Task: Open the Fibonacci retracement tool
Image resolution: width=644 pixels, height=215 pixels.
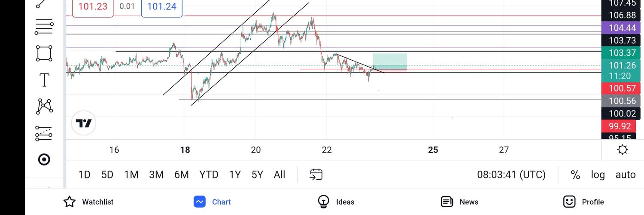Action: (44, 27)
